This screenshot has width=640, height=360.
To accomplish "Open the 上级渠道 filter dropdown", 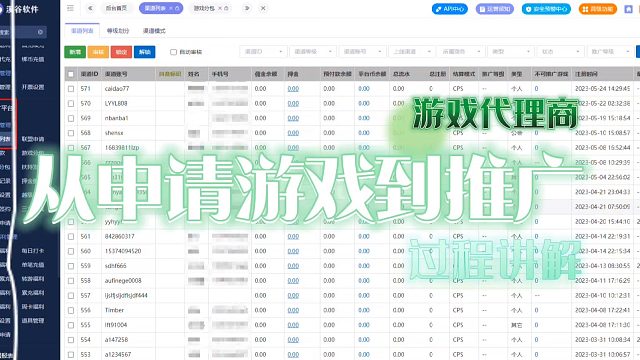I will click(411, 52).
